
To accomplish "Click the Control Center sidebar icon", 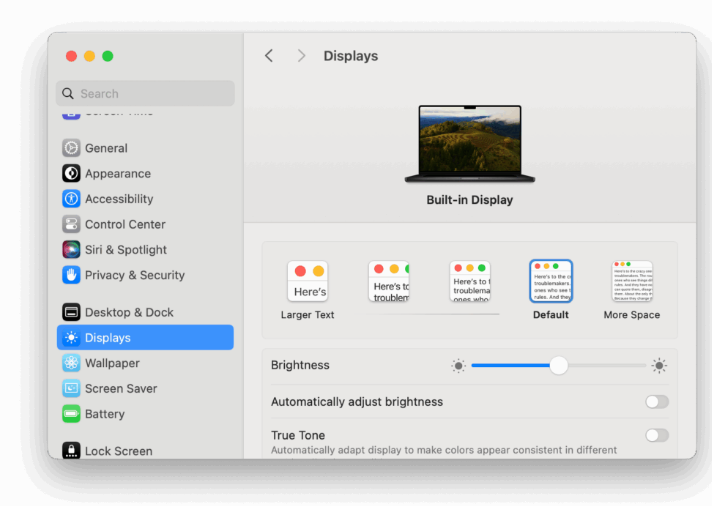I will coord(71,224).
